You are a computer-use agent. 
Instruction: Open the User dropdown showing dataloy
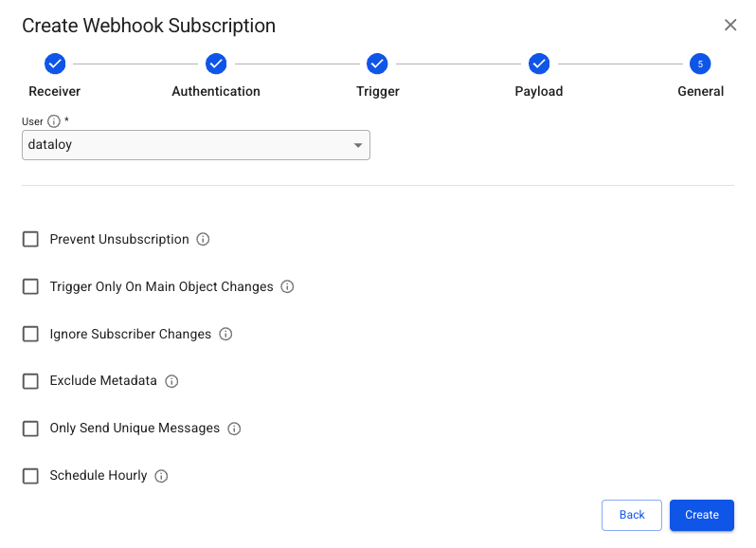pyautogui.click(x=196, y=145)
